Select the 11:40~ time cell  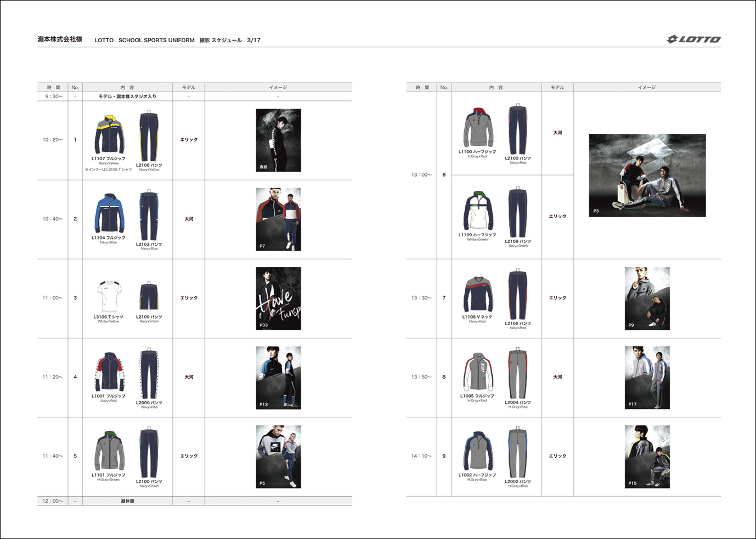53,456
